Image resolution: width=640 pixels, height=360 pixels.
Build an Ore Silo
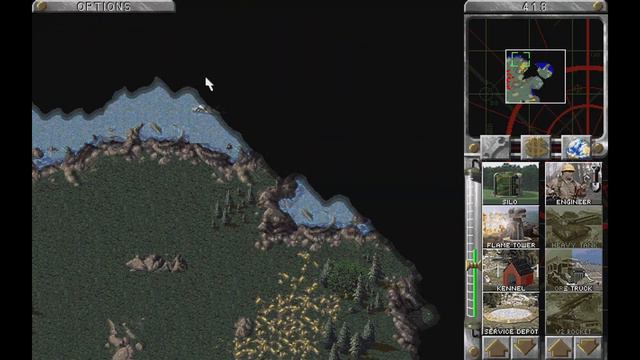coord(511,183)
